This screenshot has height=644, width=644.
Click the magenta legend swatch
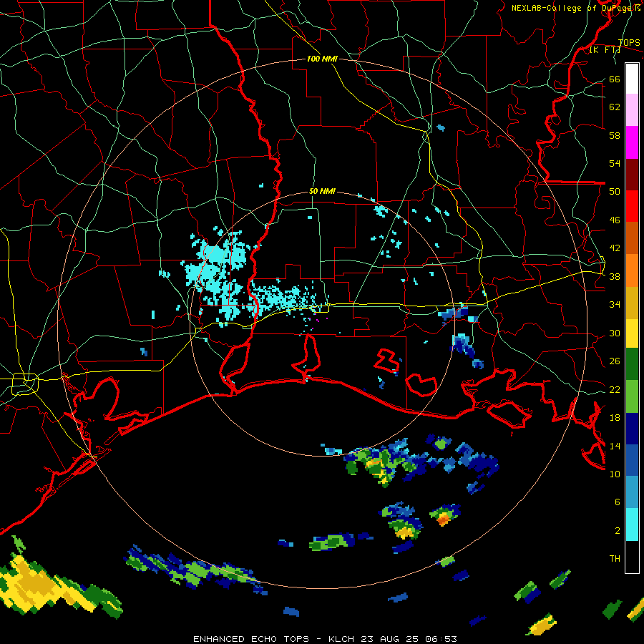[632, 142]
